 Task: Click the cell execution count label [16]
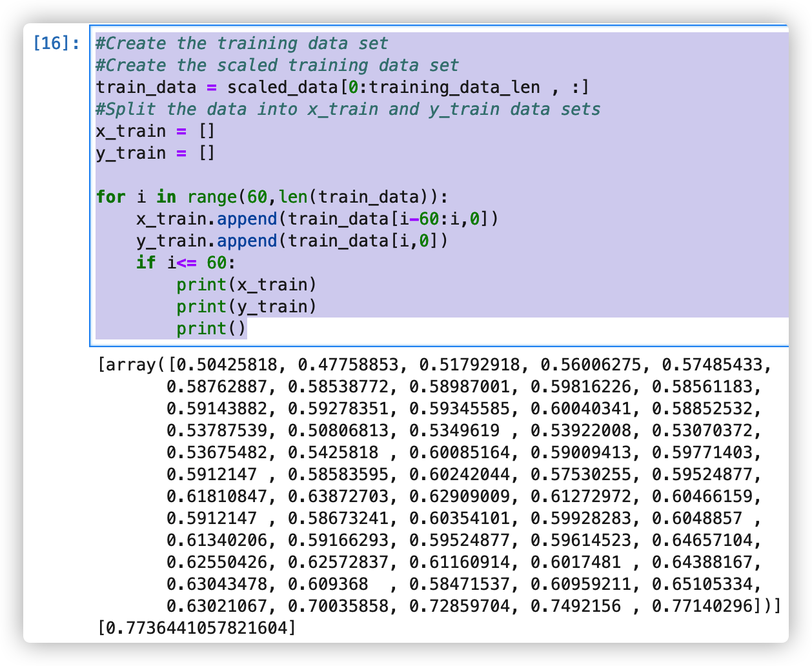(x=52, y=43)
